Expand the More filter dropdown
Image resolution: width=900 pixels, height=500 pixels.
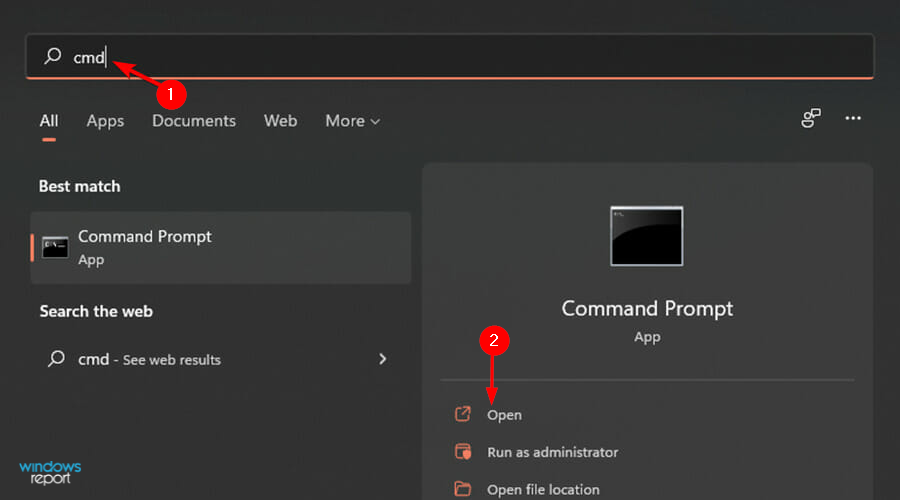(352, 121)
